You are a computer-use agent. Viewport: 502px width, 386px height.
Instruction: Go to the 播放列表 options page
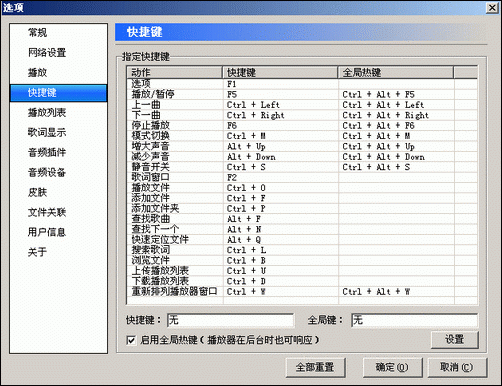point(47,113)
